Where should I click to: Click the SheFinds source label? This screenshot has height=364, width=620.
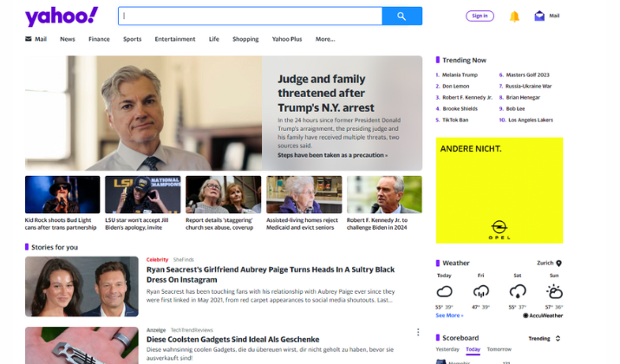(x=184, y=260)
